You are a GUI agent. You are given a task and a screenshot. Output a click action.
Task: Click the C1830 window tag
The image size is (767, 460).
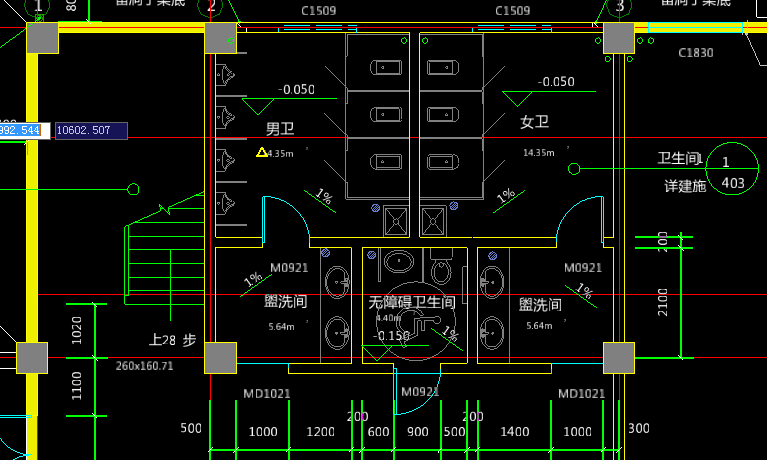click(x=696, y=52)
